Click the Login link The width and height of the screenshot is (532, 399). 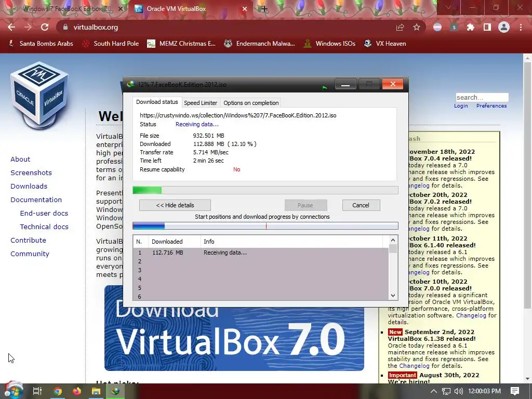461,106
